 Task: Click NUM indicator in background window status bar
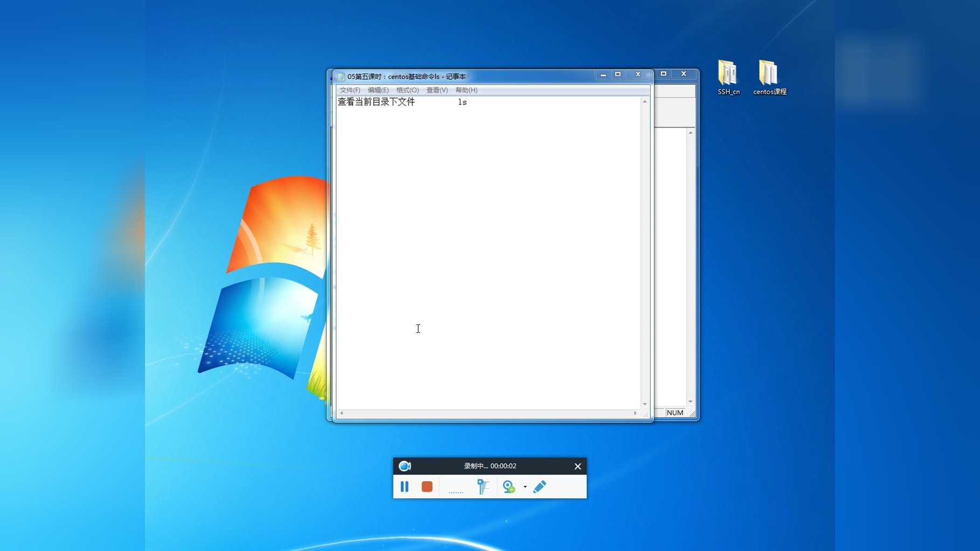[675, 413]
